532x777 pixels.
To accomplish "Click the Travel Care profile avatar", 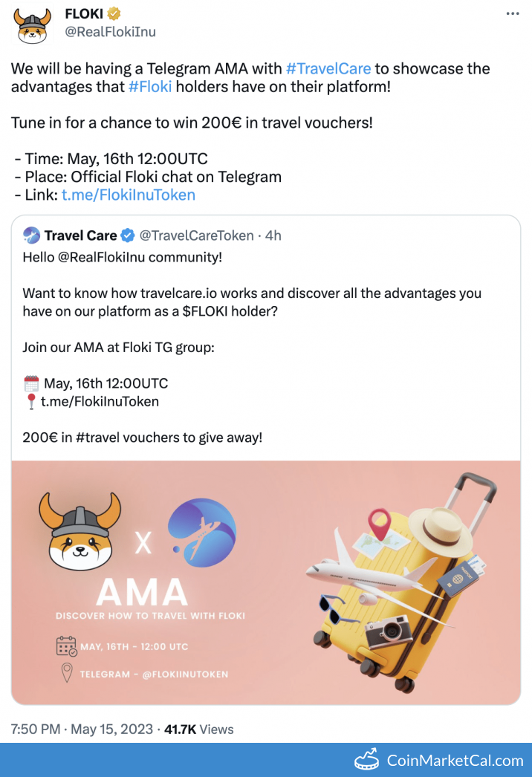I will coord(31,235).
